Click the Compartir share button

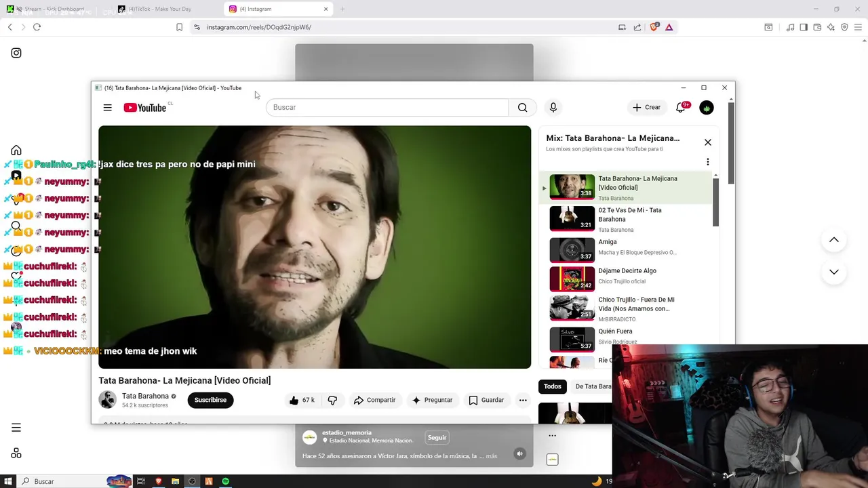[x=374, y=400]
